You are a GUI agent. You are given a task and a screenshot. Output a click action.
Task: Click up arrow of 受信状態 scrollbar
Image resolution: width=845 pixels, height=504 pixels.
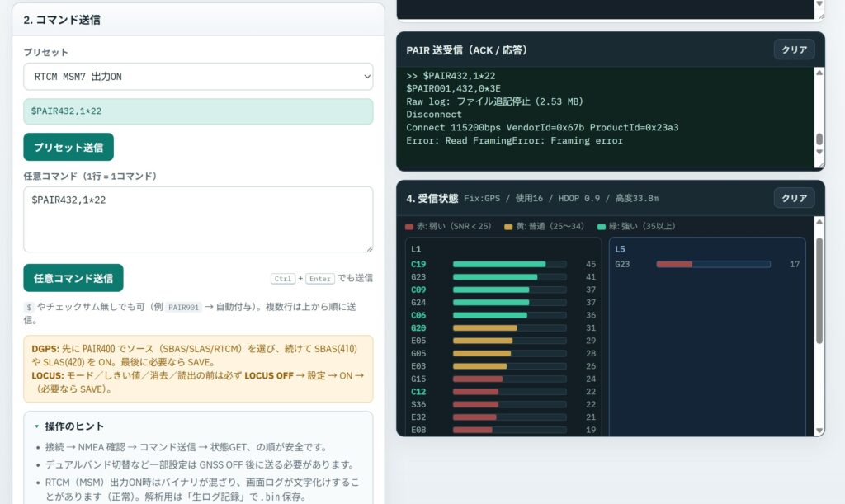(819, 221)
